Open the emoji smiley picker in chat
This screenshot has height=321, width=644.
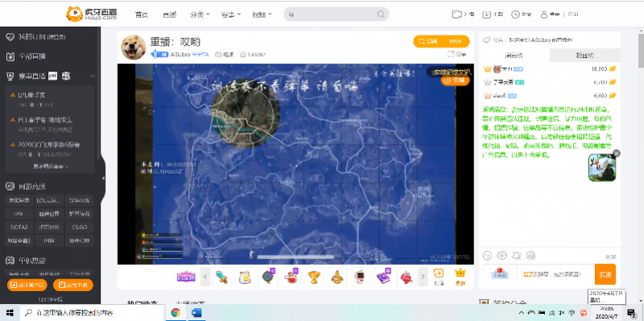(x=488, y=255)
